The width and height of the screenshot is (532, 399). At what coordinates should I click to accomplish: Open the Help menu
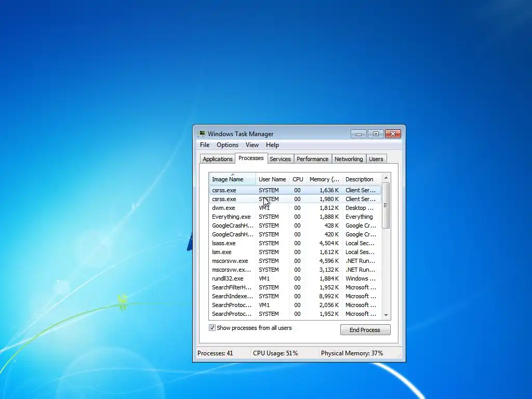click(x=272, y=145)
